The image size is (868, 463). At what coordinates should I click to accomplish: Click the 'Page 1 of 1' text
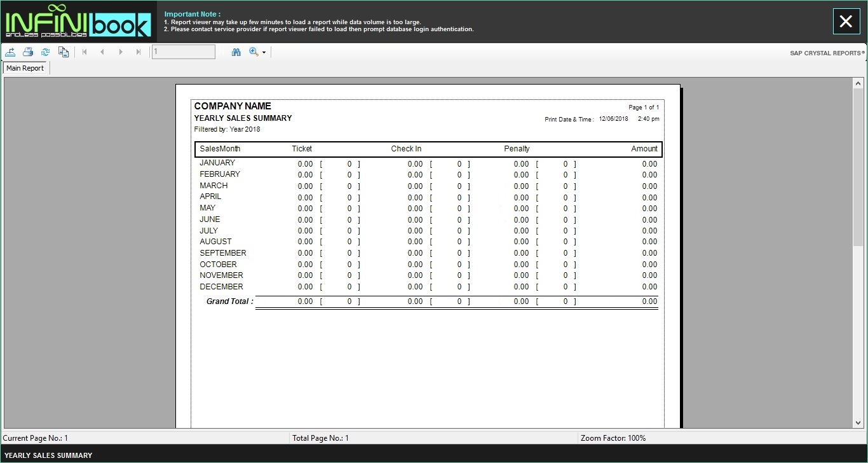coord(644,107)
